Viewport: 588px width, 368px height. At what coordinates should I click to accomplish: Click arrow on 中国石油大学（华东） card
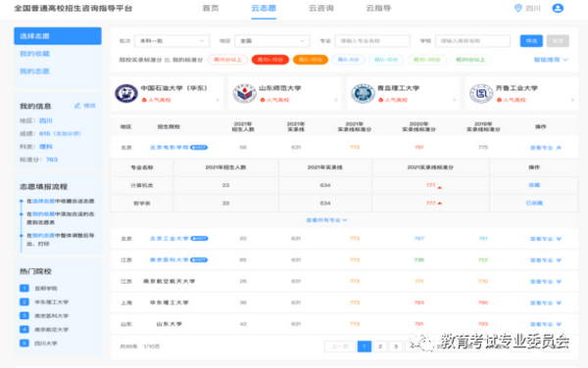pos(218,100)
